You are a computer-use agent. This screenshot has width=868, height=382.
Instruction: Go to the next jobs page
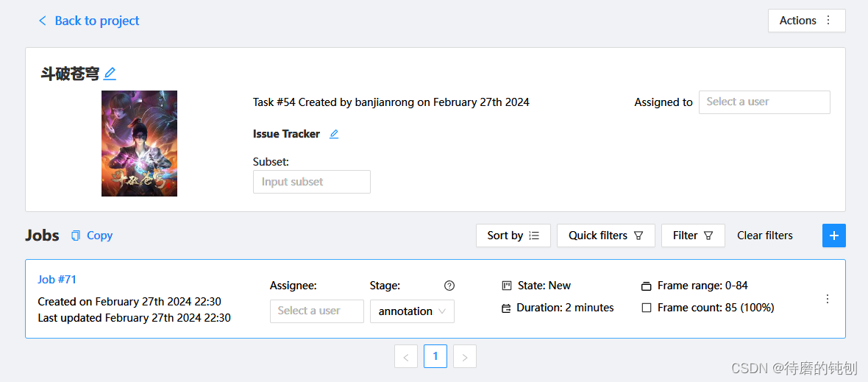tap(464, 357)
